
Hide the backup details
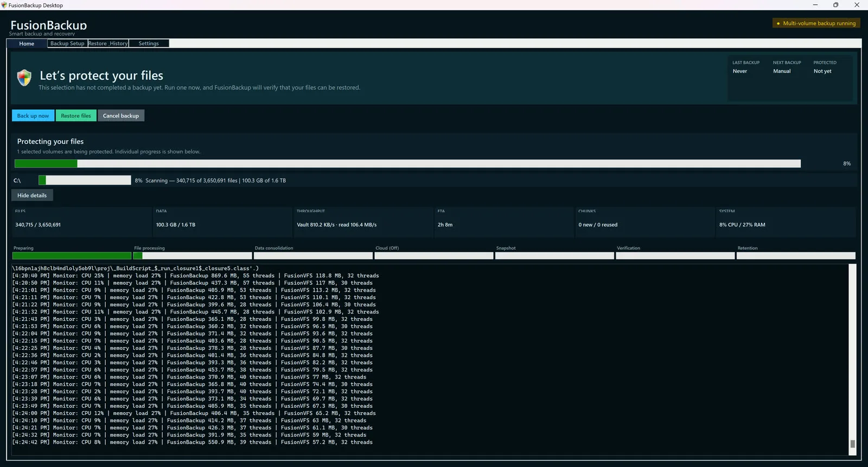tap(32, 195)
